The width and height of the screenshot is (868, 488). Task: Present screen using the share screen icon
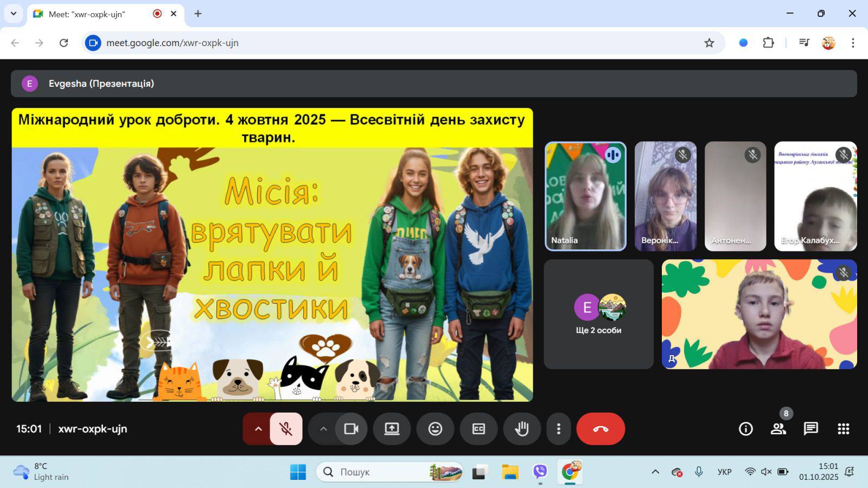tap(392, 429)
